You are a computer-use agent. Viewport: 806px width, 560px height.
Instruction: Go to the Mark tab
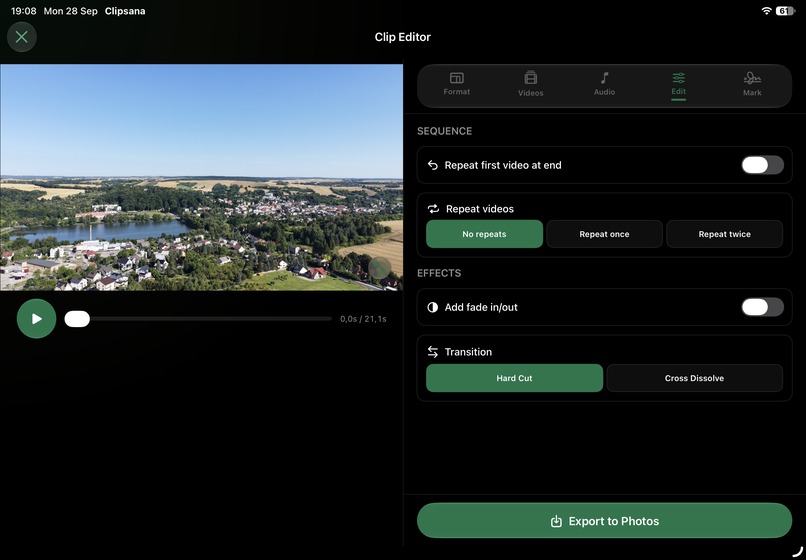coord(752,84)
